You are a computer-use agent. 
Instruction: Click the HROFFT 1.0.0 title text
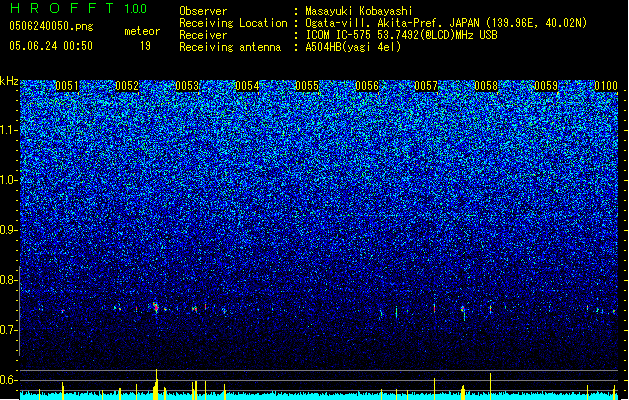point(79,8)
